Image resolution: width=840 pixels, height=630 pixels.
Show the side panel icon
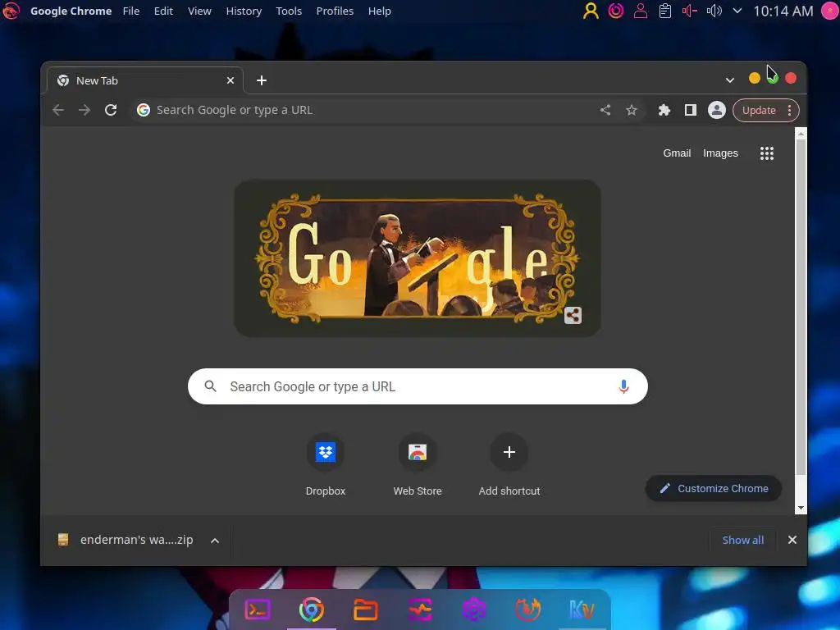(691, 110)
